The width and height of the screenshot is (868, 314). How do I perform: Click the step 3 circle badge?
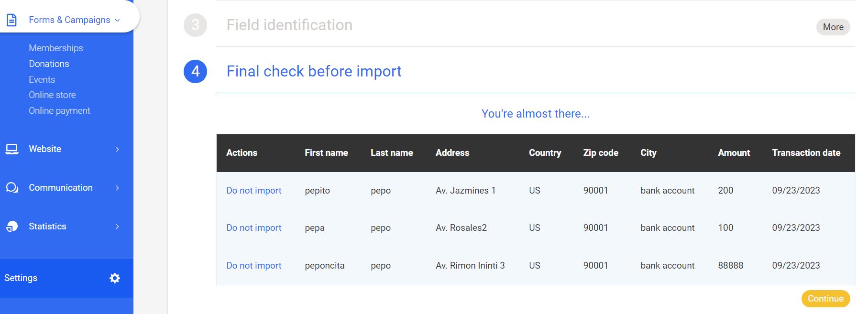pos(195,25)
